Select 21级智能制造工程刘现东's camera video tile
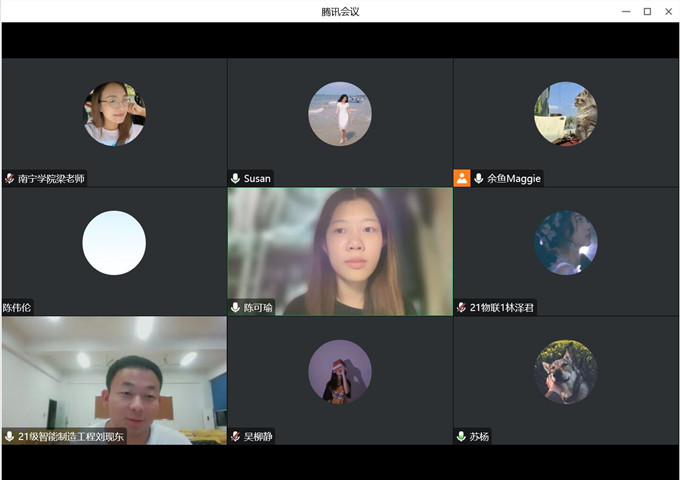Image resolution: width=680 pixels, height=480 pixels. coord(114,375)
